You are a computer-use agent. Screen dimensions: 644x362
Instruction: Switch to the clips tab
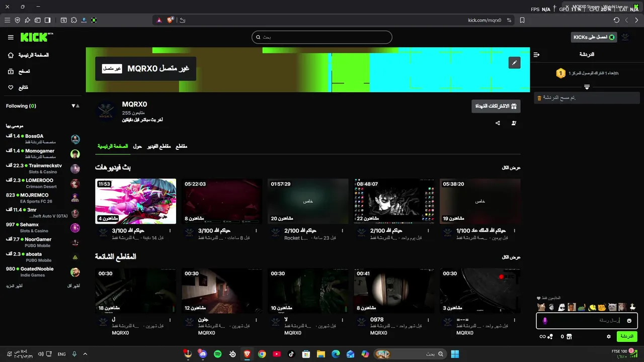click(x=181, y=146)
